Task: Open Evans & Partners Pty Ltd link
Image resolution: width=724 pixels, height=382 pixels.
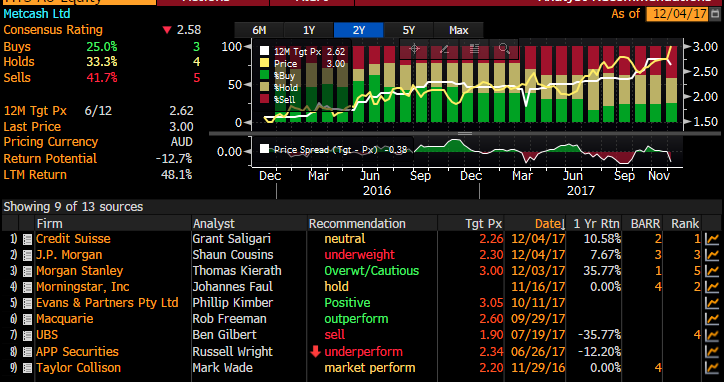Action: tap(107, 303)
